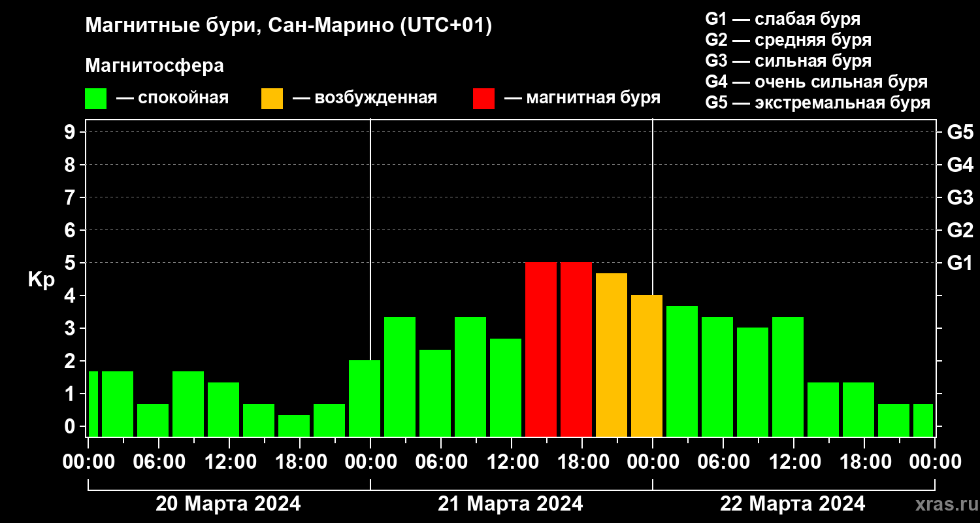This screenshot has height=523, width=980.
Task: Select the chart title 'Магнитные бури, Сан-Марино (UTC+01)'
Action: [x=288, y=27]
